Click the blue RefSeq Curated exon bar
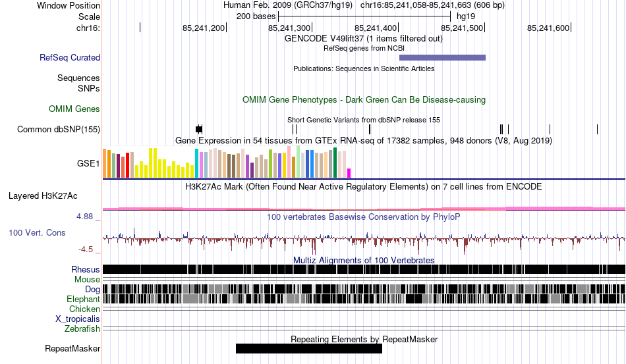The width and height of the screenshot is (626, 364). 442,58
